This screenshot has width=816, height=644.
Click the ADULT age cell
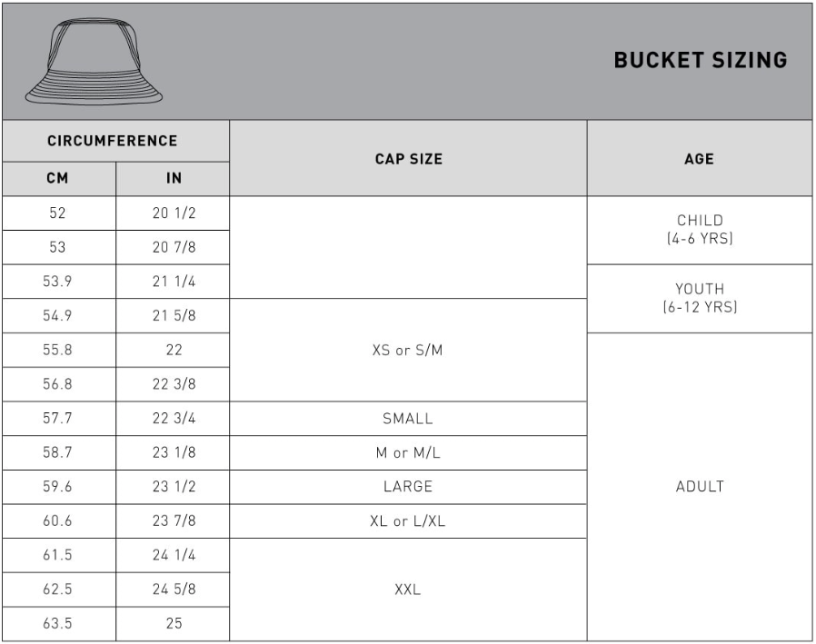point(700,487)
